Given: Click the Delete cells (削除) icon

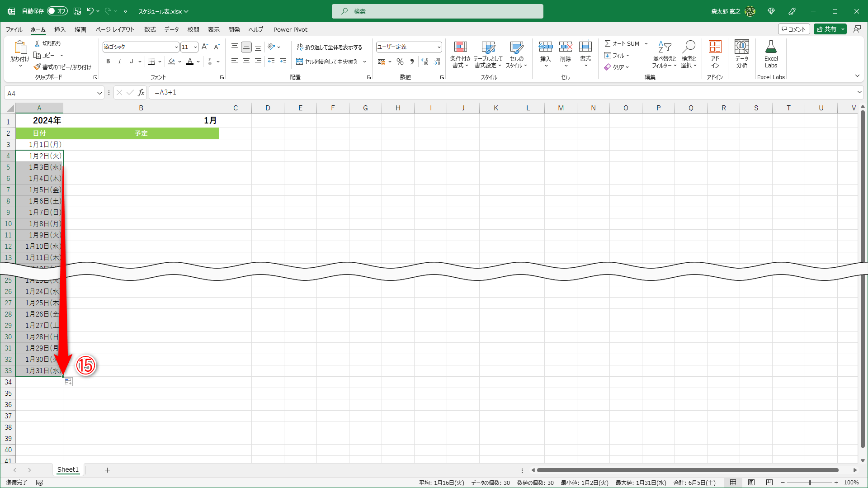Looking at the screenshot, I should (x=566, y=47).
